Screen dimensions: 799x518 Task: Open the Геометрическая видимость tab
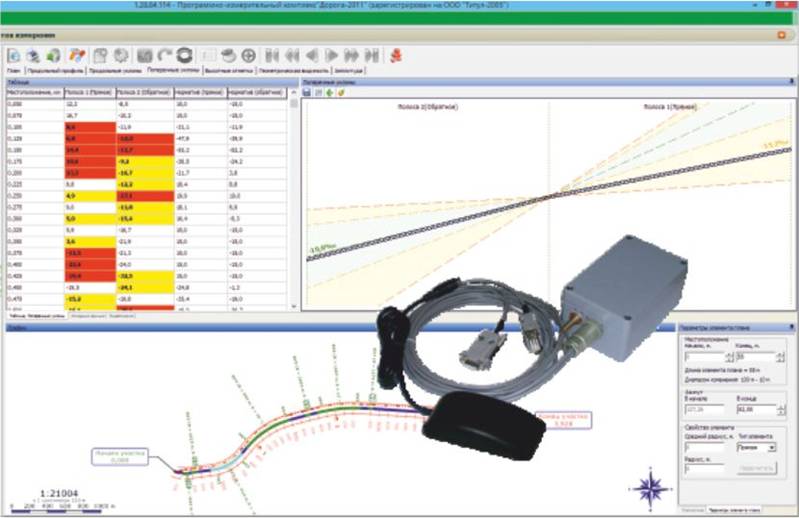tap(294, 71)
